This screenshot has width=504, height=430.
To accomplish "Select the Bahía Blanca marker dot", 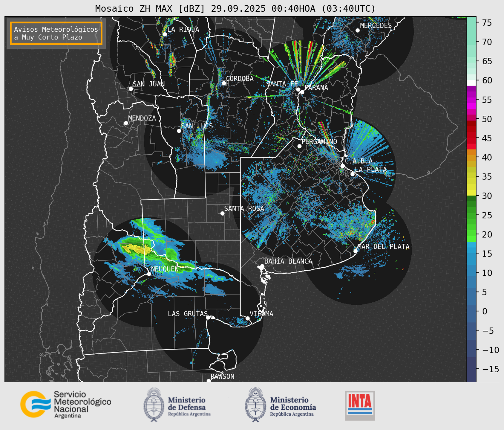I will 262,266.
